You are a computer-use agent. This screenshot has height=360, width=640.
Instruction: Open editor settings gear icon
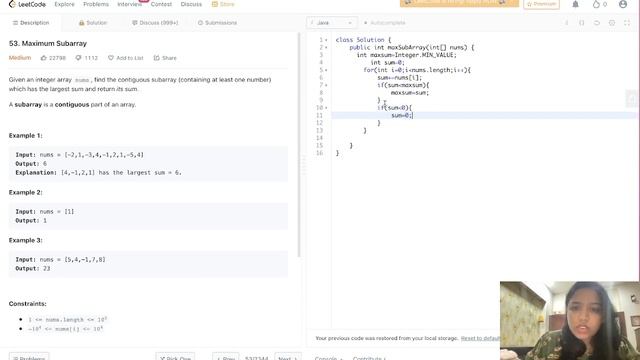tap(612, 23)
